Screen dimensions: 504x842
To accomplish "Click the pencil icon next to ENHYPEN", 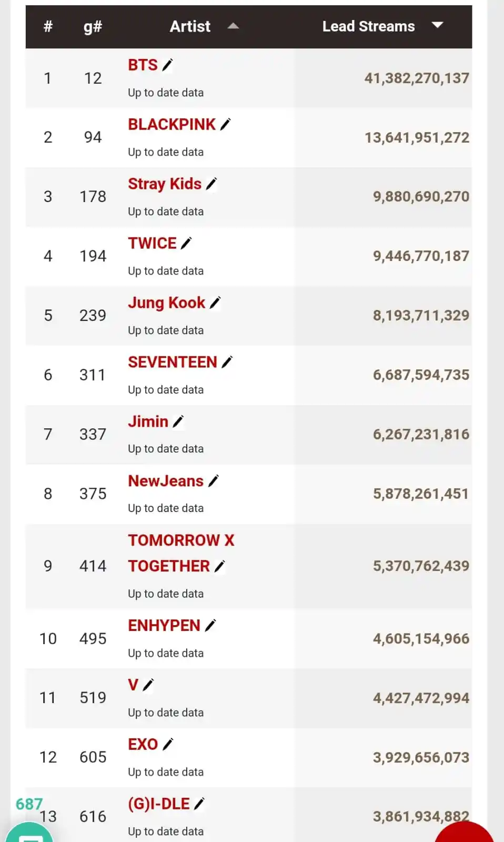I will [210, 626].
